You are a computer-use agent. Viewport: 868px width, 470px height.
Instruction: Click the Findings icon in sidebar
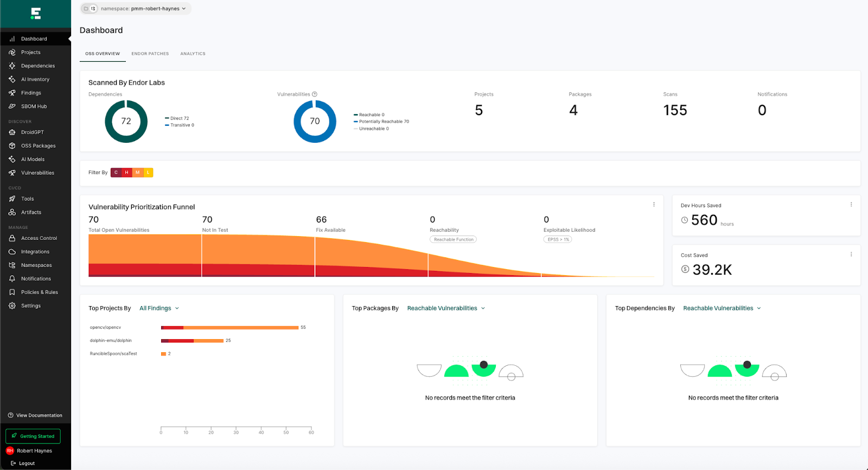(x=12, y=93)
